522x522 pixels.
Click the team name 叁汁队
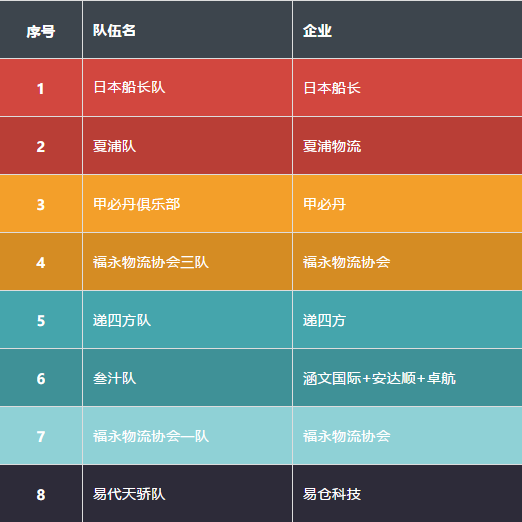[x=114, y=378]
